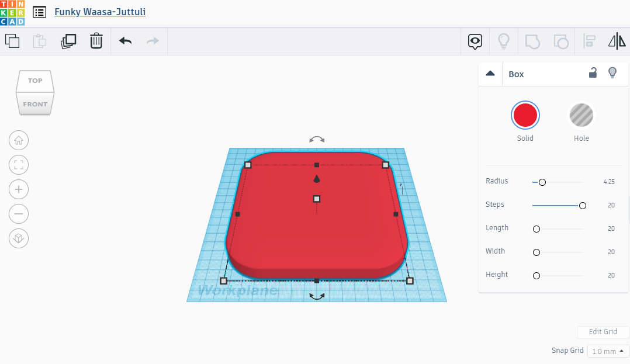Viewport: 630px width, 364px height.
Task: Open the Snap Grid 1.0 mm dropdown
Action: point(608,351)
